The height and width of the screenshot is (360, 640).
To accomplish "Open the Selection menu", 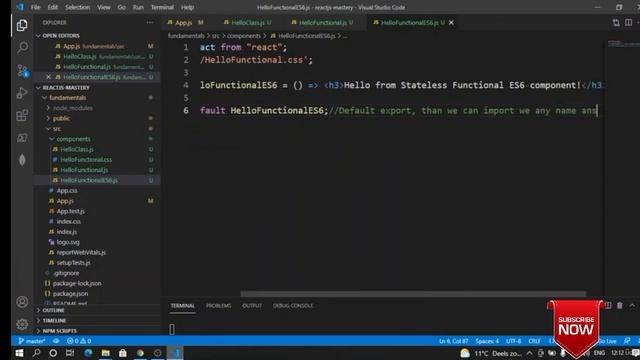I will click(x=77, y=7).
